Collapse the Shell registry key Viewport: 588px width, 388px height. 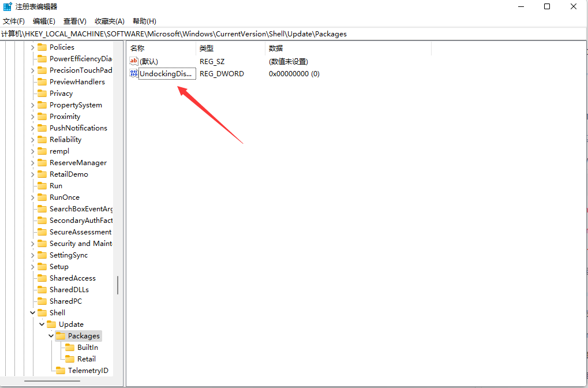(x=33, y=312)
